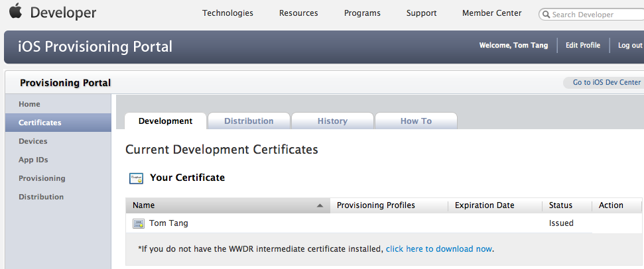Image resolution: width=644 pixels, height=269 pixels.
Task: Open App IDs in the sidebar
Action: [33, 160]
